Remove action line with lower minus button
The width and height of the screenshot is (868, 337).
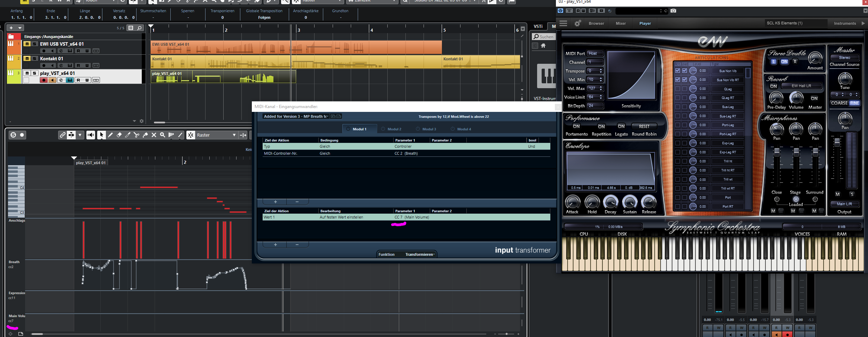pyautogui.click(x=297, y=245)
